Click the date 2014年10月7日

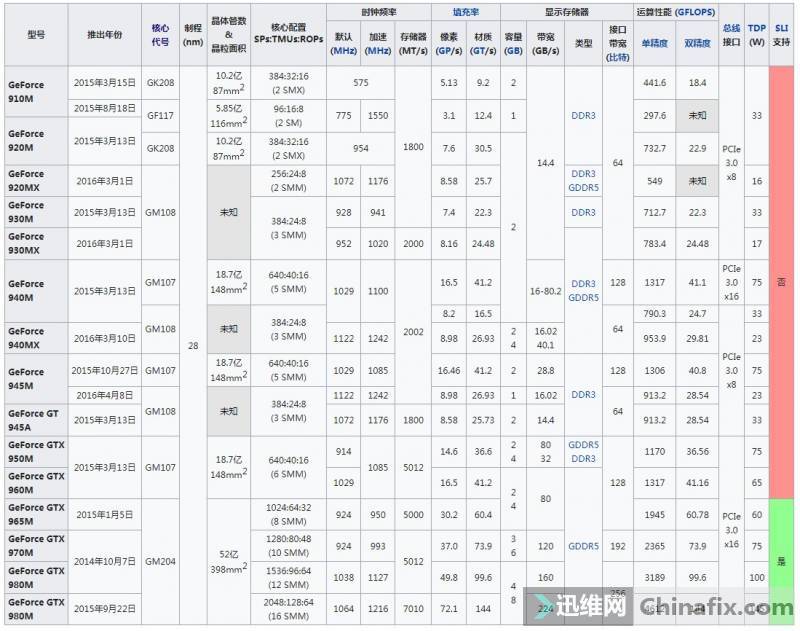[105, 561]
